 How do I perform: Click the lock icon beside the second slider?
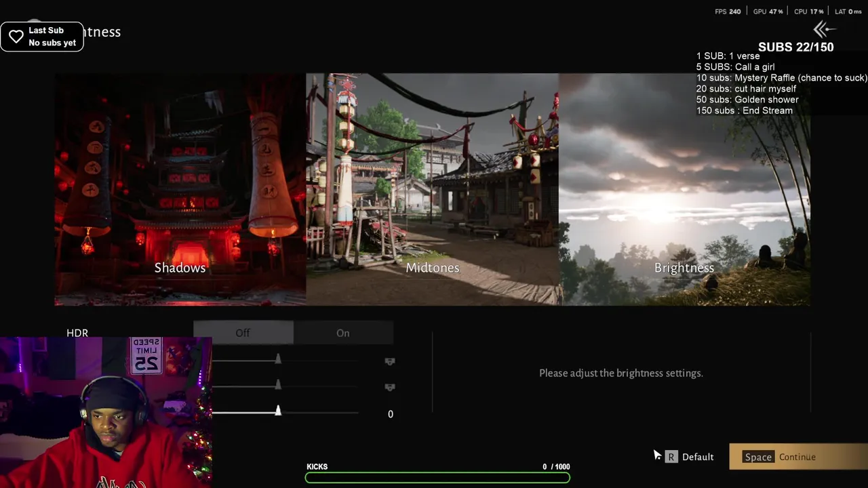tap(390, 387)
